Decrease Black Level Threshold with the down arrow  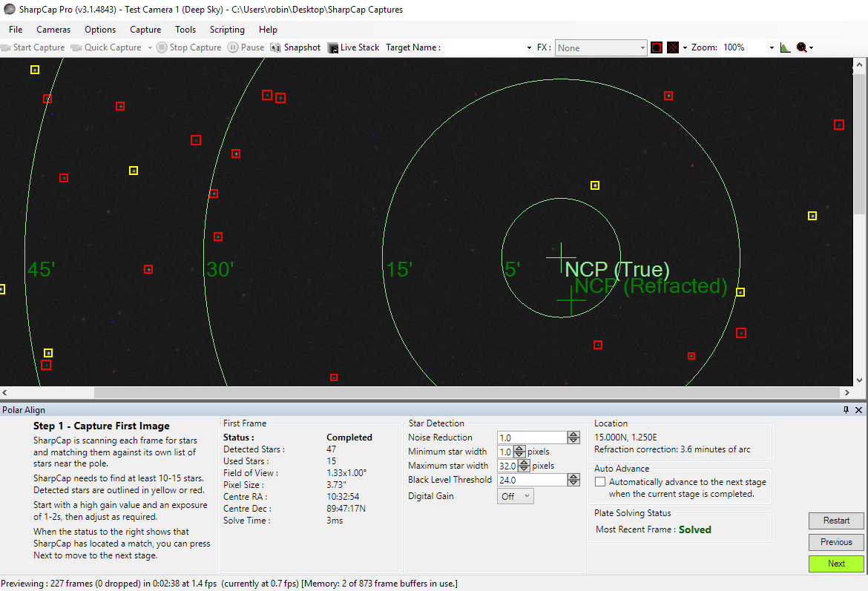point(573,483)
